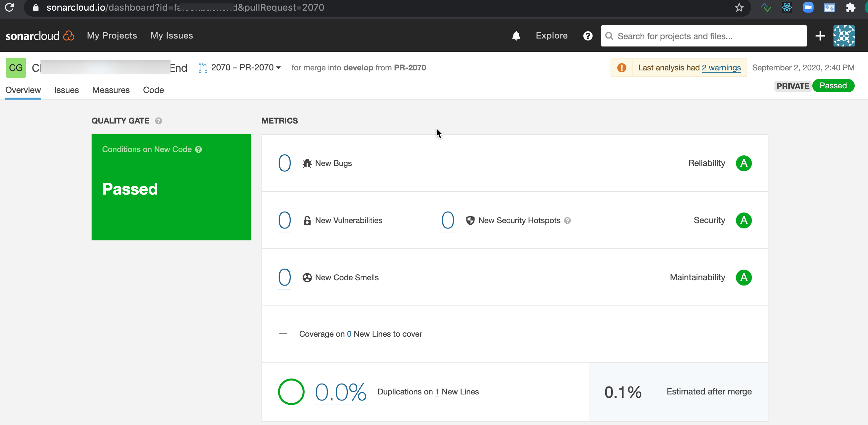
Task: Click the plus icon to create project
Action: [820, 36]
